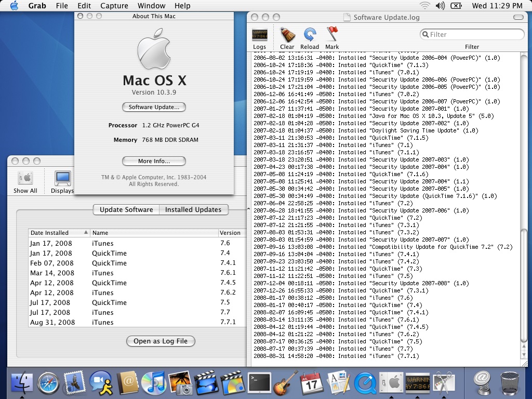Switch to Console app in the Dock
The height and width of the screenshot is (399, 532).
(417, 383)
